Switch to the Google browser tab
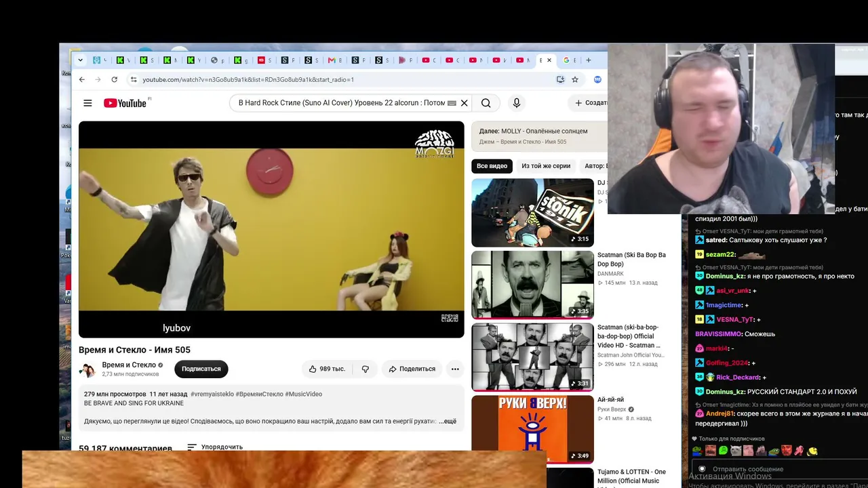 570,60
